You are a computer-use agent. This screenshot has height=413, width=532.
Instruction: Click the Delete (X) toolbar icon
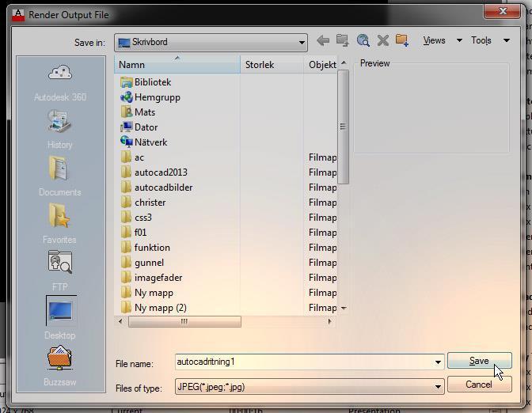coord(382,40)
